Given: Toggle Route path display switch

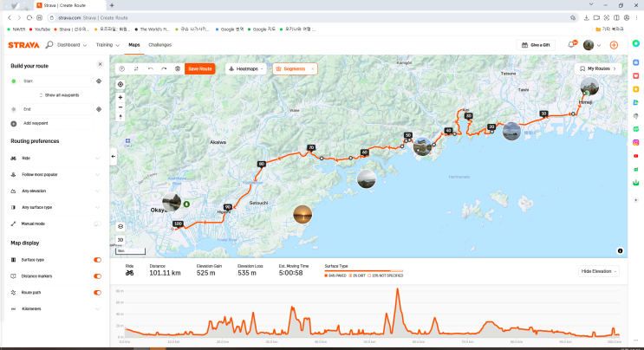Looking at the screenshot, I should [x=97, y=293].
